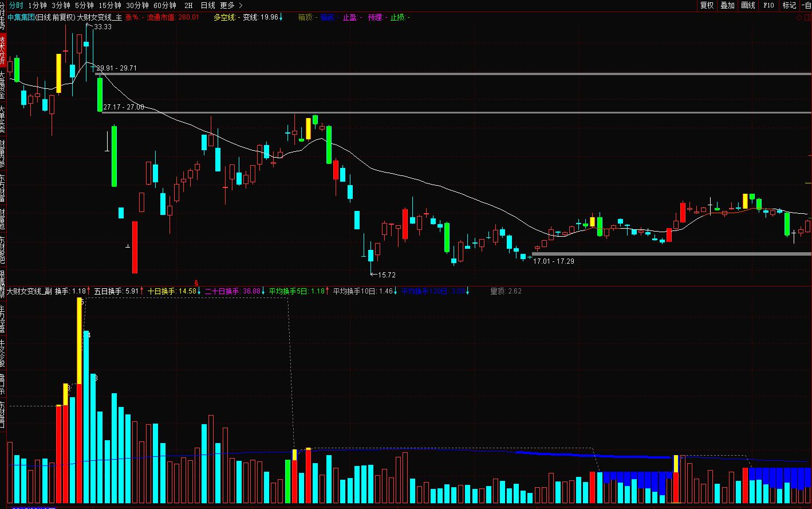812x509 pixels.
Task: Click the 叠加 overlay button
Action: (x=727, y=5)
